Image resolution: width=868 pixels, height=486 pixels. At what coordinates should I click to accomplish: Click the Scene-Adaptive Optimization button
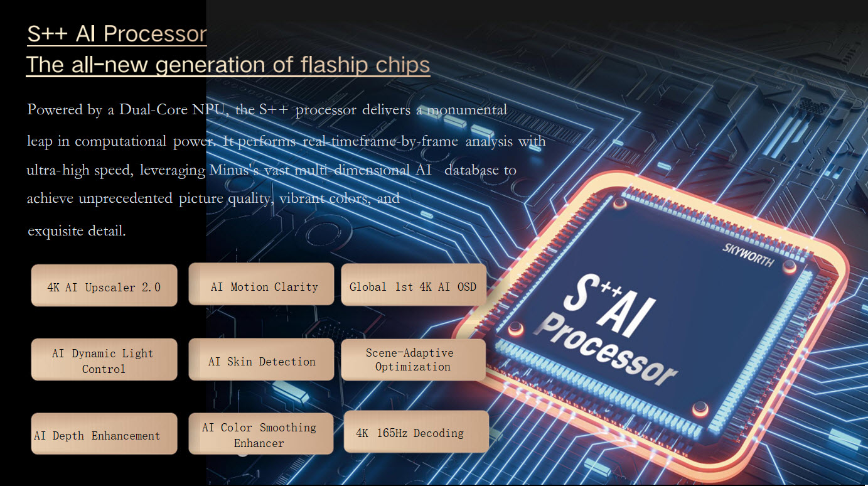click(413, 360)
